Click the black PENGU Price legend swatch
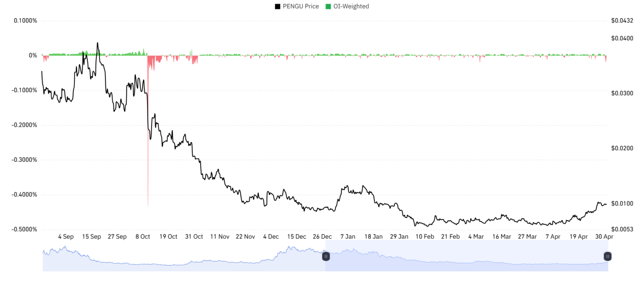The image size is (644, 287). pos(278,6)
